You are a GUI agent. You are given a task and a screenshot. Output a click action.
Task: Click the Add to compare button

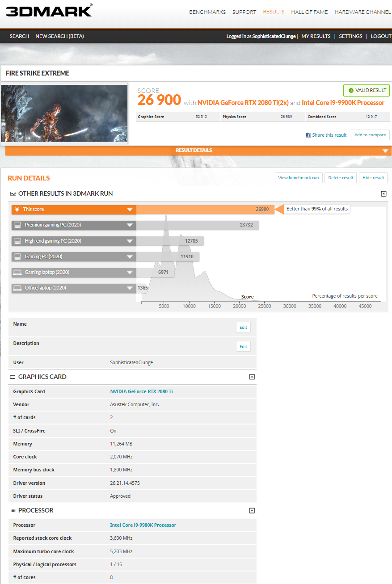tap(370, 135)
